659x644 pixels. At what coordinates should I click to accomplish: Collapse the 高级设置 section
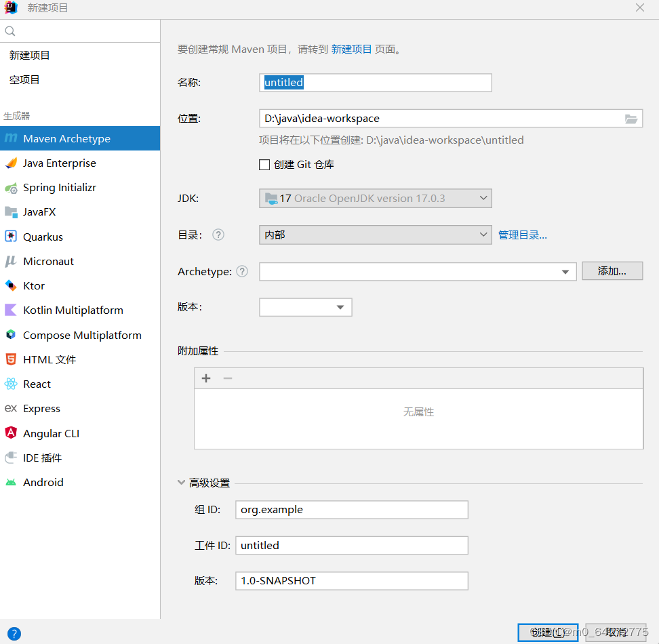[x=181, y=482]
